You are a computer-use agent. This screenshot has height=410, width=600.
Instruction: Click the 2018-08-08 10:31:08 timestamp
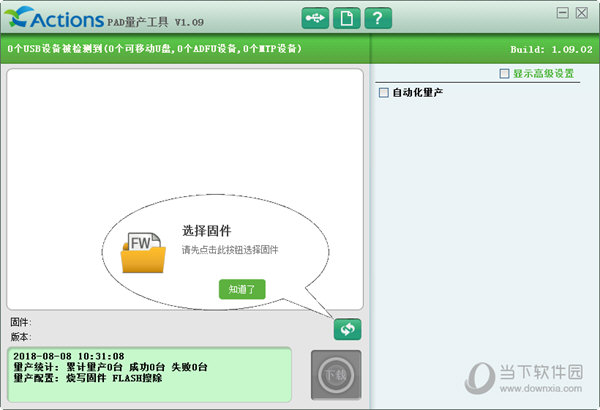click(69, 356)
